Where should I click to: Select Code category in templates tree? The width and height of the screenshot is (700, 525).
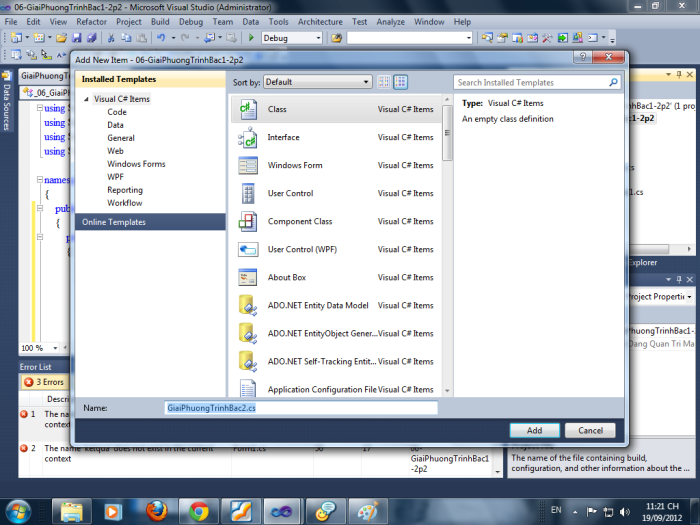point(117,112)
